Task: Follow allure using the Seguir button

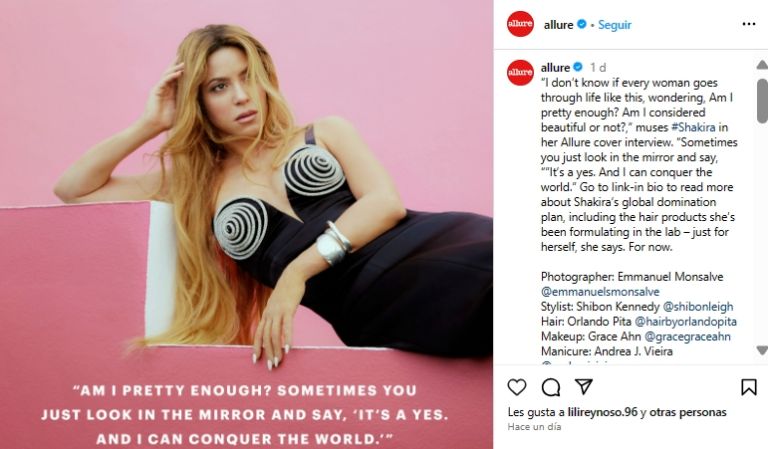Action: point(614,24)
